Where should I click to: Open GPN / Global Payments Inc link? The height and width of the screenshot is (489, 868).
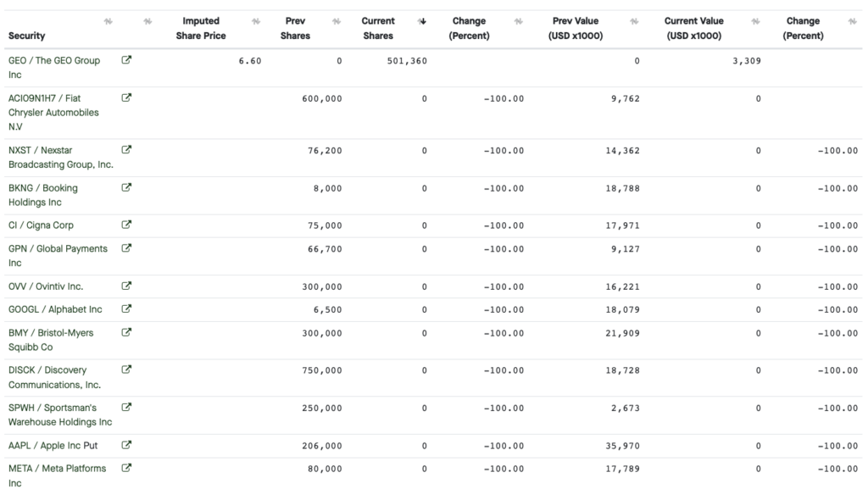tap(58, 256)
